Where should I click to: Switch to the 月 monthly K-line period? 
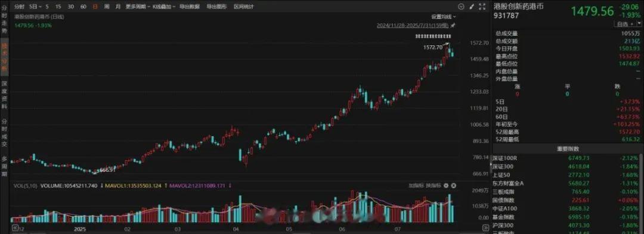118,7
